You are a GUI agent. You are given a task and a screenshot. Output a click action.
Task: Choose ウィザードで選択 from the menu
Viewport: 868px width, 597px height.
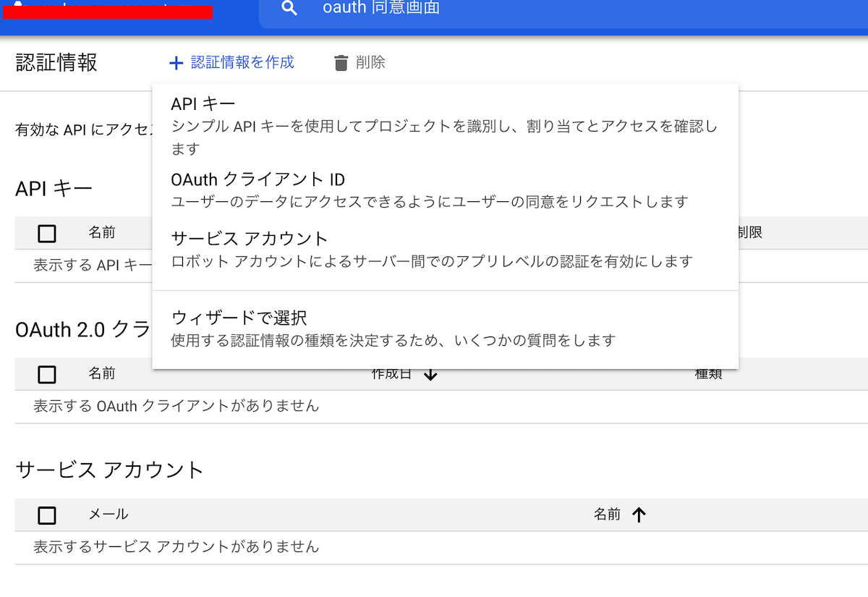click(x=446, y=328)
